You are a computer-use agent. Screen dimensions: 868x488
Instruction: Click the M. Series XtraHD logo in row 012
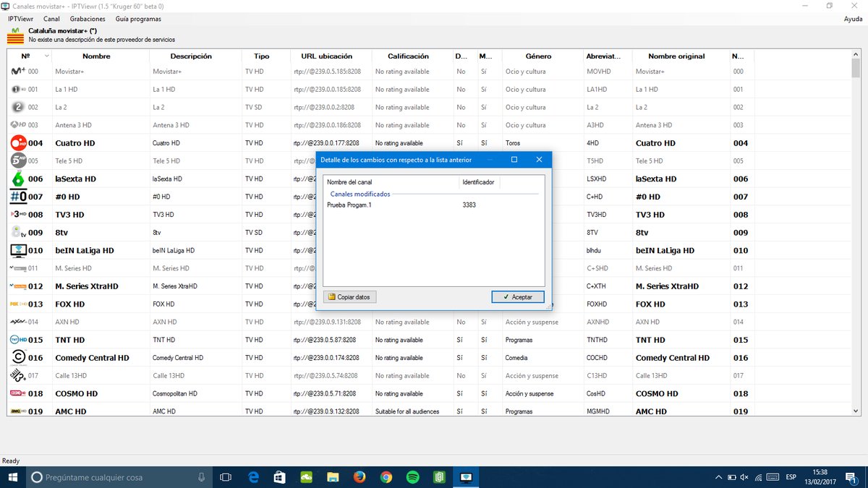click(x=18, y=286)
